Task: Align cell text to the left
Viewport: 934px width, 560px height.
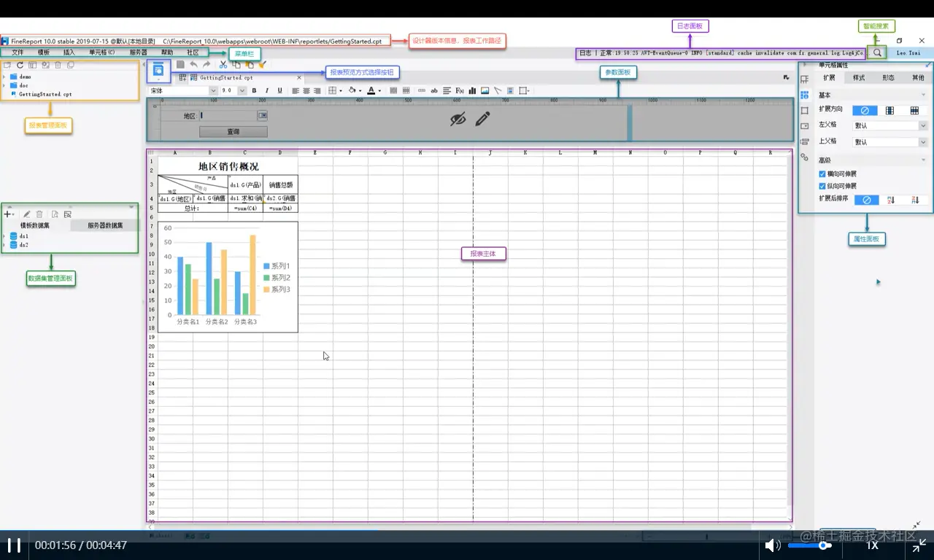Action: pos(296,90)
